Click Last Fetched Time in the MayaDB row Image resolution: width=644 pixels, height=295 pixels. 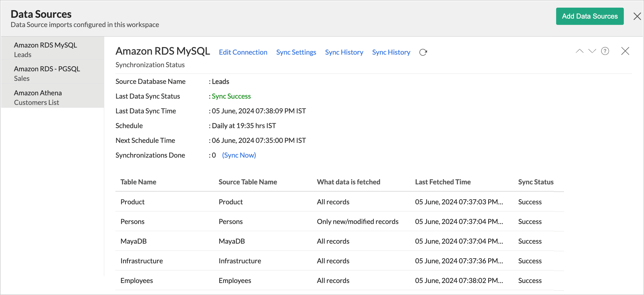[x=459, y=241]
